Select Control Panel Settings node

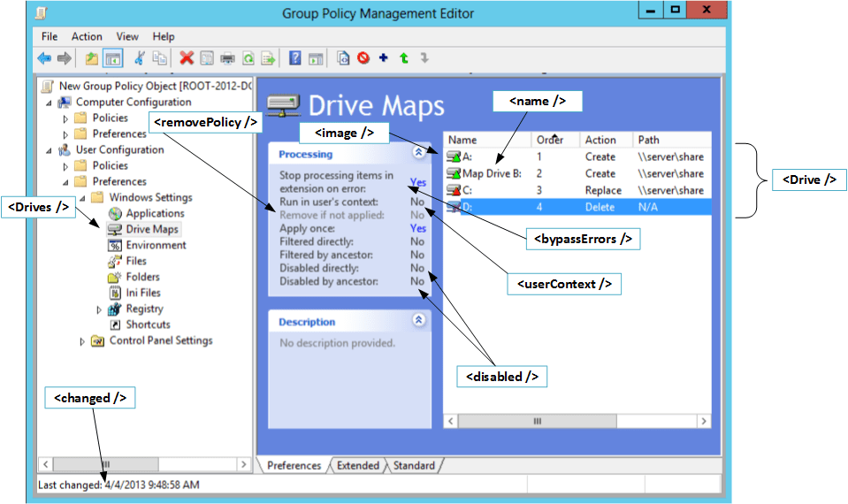tap(161, 340)
